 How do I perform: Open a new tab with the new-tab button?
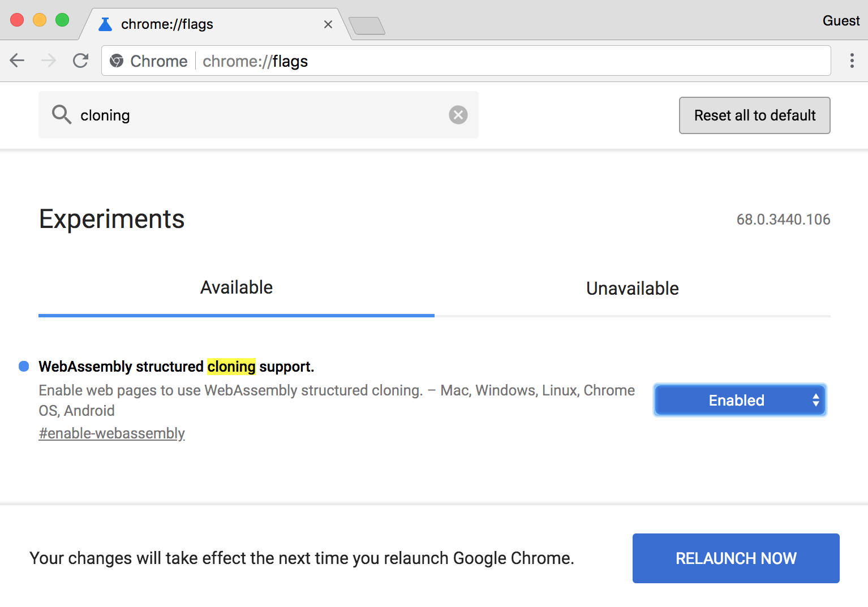(x=367, y=25)
